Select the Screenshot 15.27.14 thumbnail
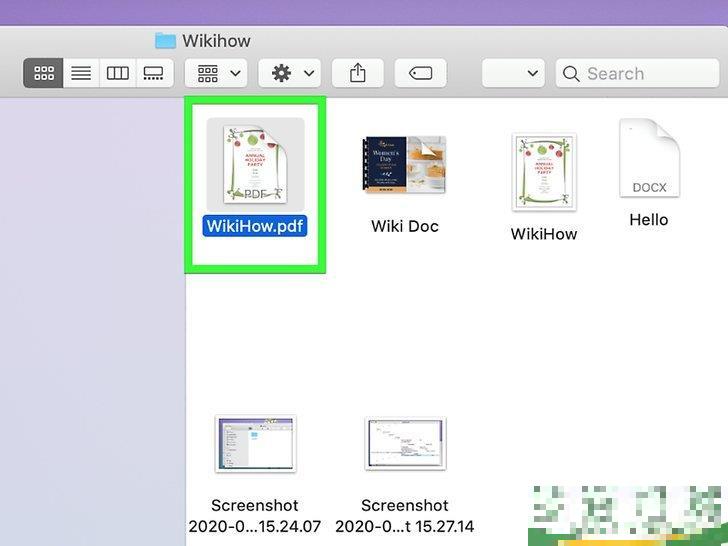The width and height of the screenshot is (728, 546). click(x=405, y=444)
